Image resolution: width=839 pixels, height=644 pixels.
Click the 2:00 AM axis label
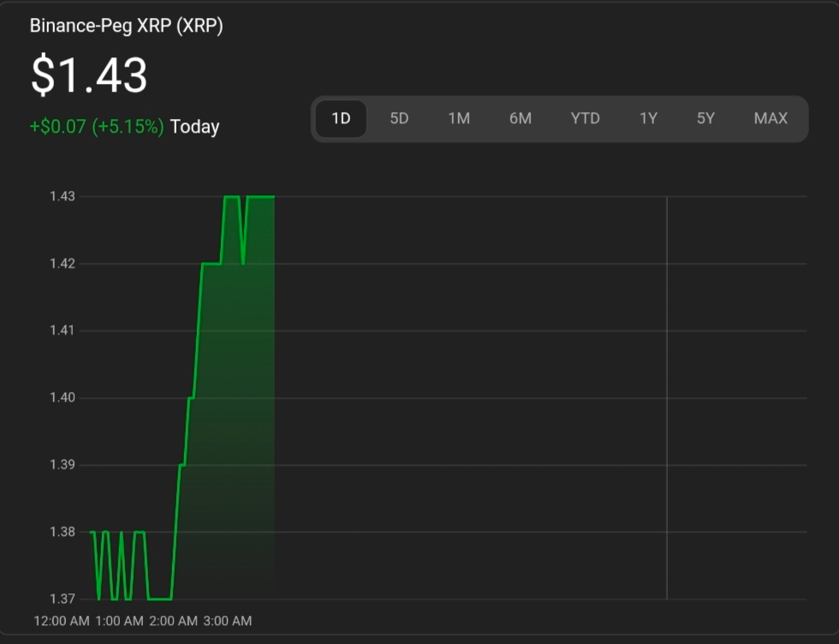[x=173, y=621]
